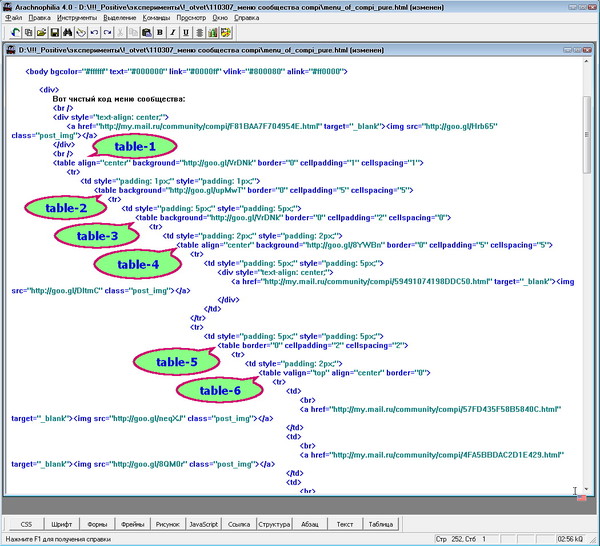Save the file with the floppy icon
Image resolution: width=600 pixels, height=546 pixels.
tap(55, 33)
